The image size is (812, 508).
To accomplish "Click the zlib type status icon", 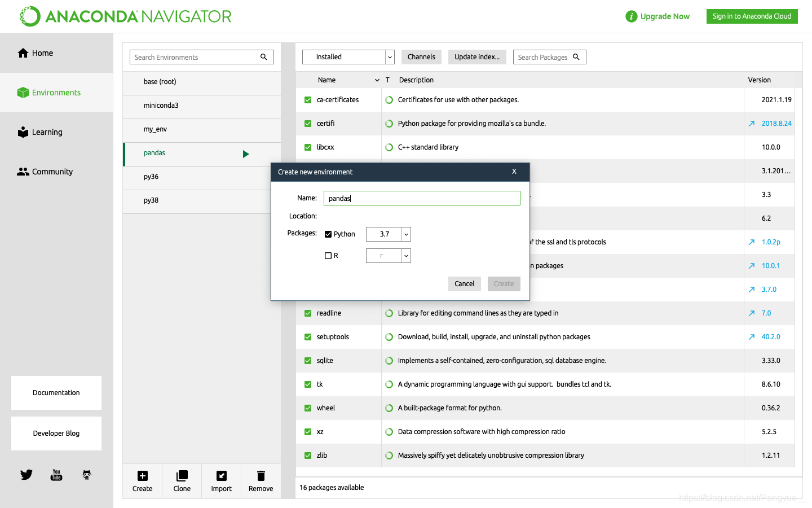I will coord(389,456).
